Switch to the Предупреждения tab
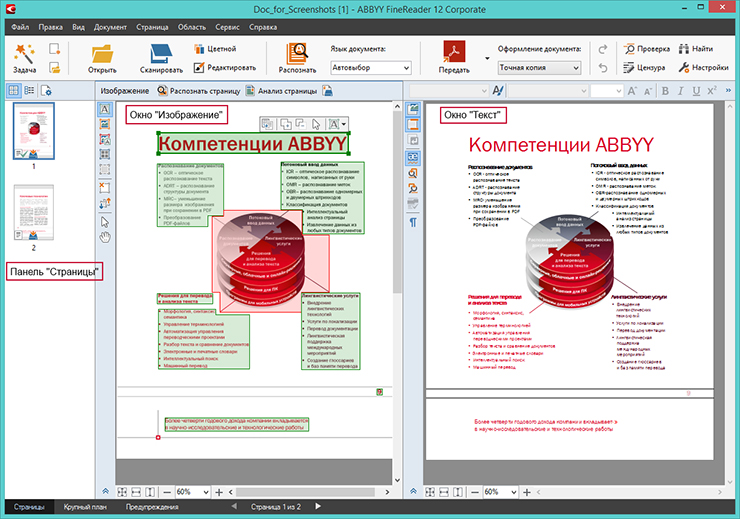 click(x=152, y=507)
